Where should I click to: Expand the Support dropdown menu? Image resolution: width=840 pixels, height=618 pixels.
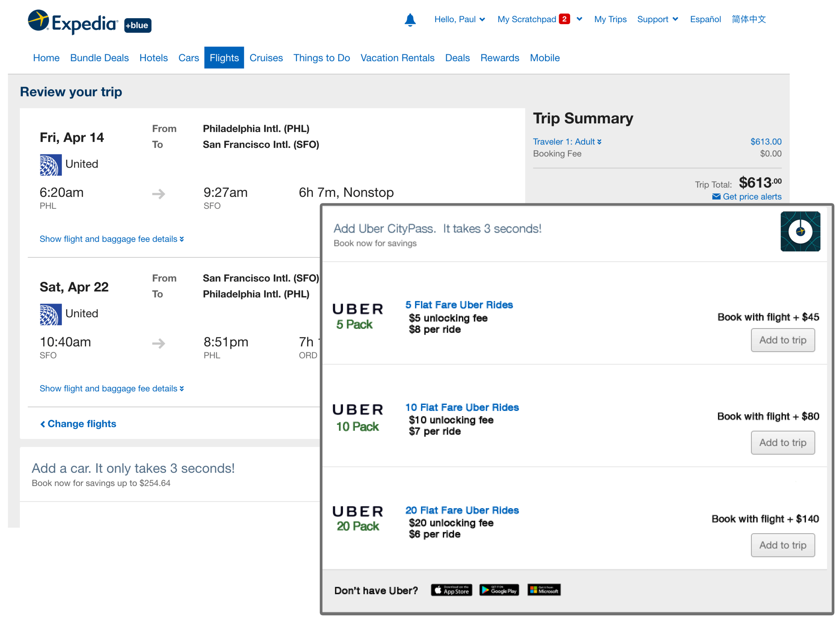(657, 19)
